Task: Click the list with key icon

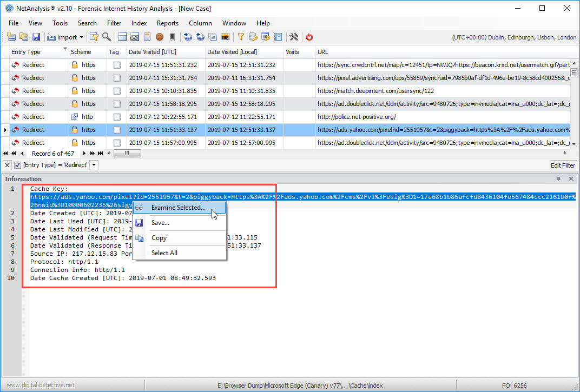Action: [265, 37]
